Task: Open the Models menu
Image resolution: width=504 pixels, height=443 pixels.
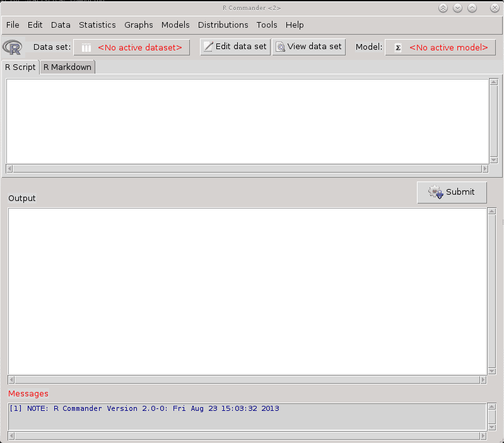Action: tap(175, 25)
